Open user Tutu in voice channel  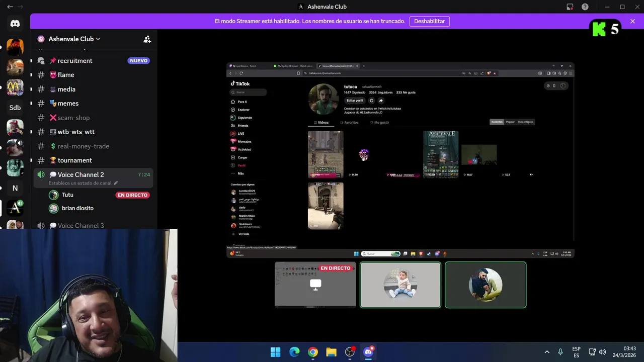pos(67,195)
